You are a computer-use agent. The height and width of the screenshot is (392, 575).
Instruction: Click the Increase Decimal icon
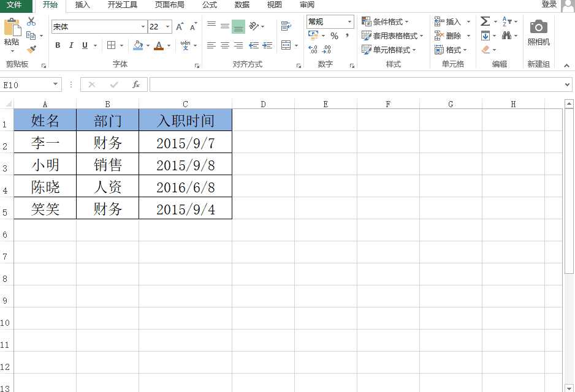click(313, 50)
